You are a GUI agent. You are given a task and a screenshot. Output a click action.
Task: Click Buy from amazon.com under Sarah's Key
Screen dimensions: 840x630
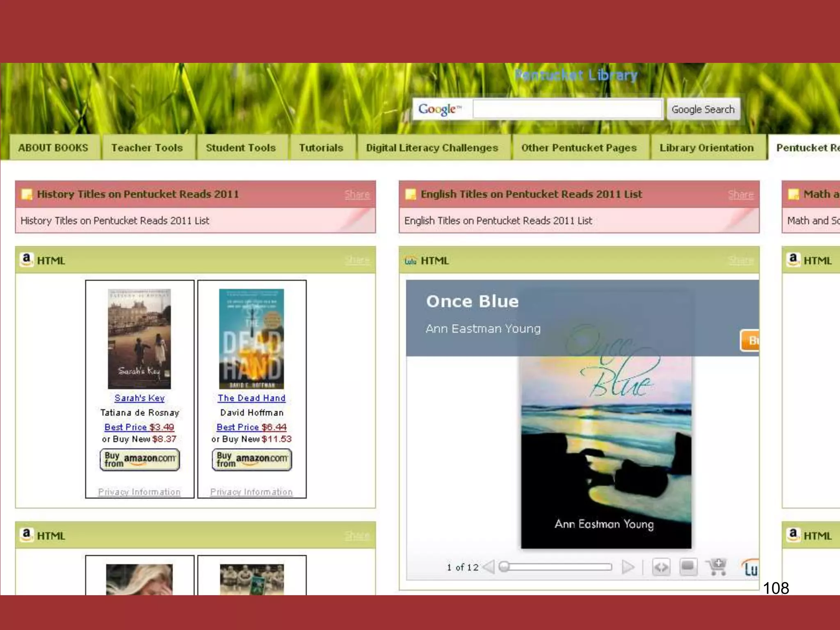[139, 459]
